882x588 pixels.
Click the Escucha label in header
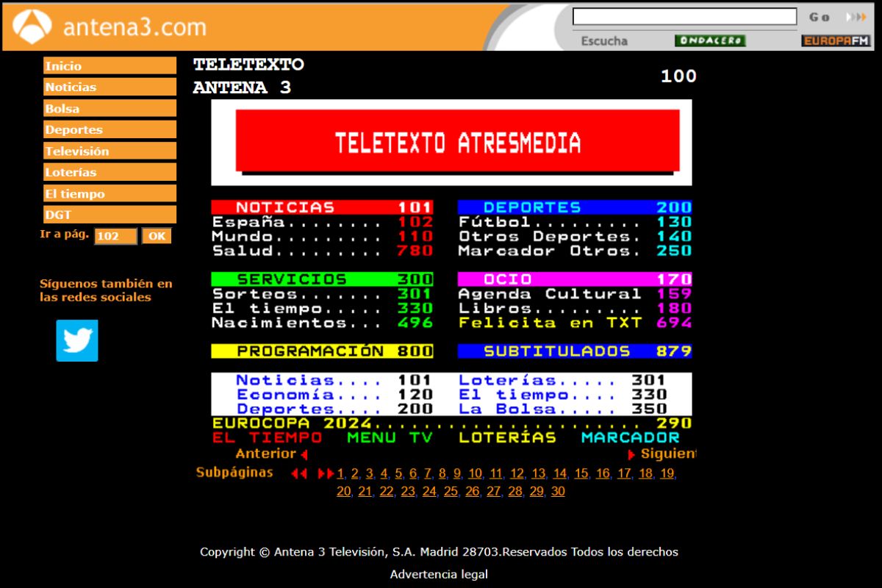pyautogui.click(x=604, y=41)
